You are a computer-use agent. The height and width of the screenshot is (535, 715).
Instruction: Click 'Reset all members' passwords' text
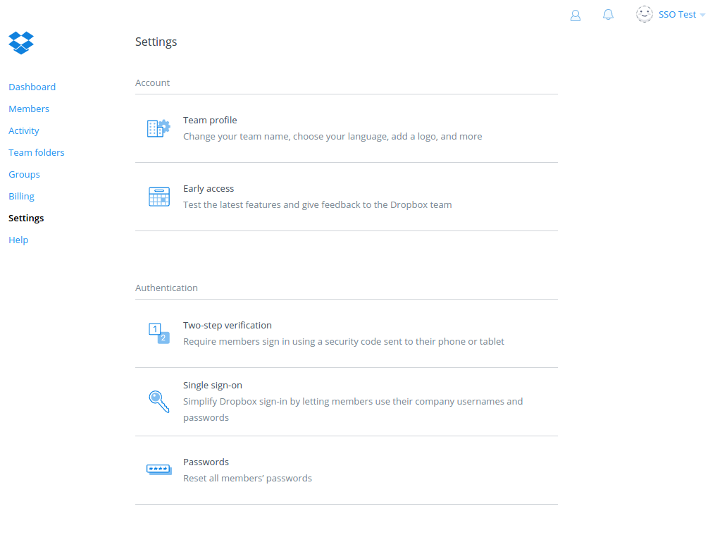click(248, 478)
